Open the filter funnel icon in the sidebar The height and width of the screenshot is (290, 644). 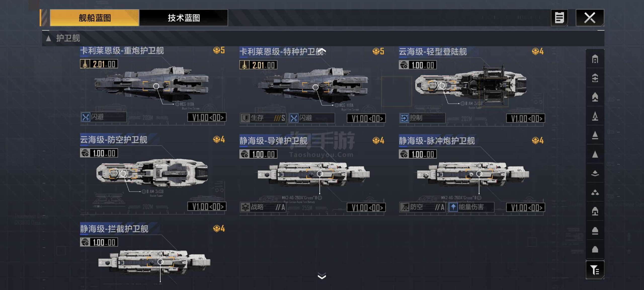tap(595, 270)
